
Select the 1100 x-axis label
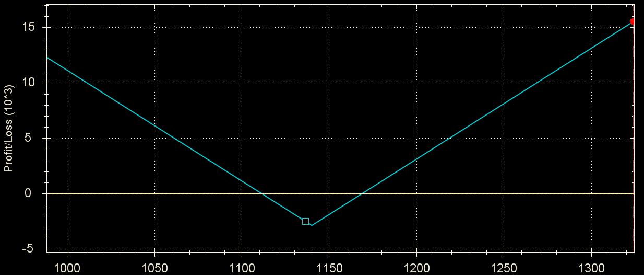click(x=242, y=267)
